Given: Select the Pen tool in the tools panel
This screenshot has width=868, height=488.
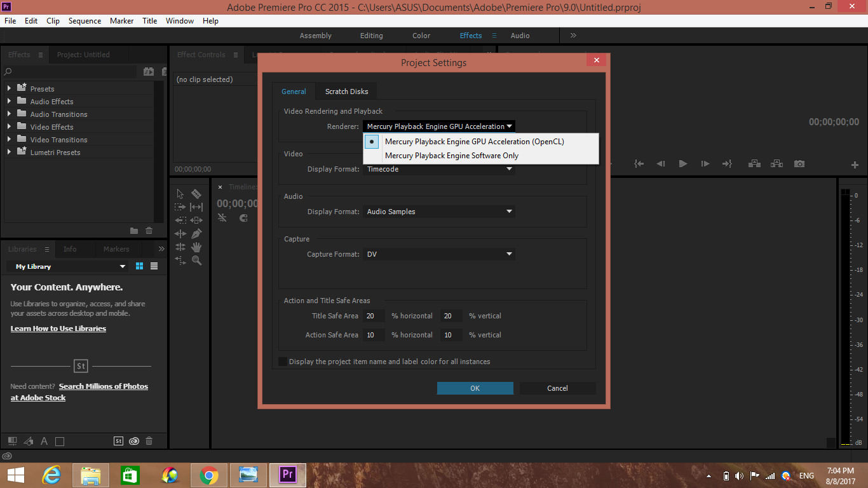Looking at the screenshot, I should (196, 233).
